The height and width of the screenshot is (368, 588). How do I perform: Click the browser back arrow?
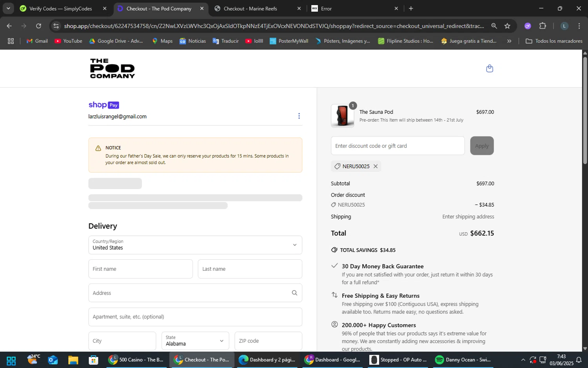9,26
